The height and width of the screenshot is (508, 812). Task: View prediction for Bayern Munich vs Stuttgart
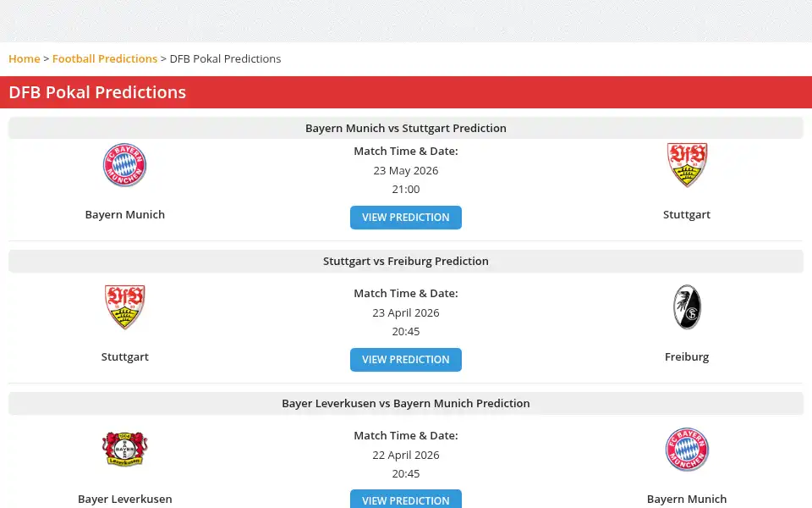405,218
